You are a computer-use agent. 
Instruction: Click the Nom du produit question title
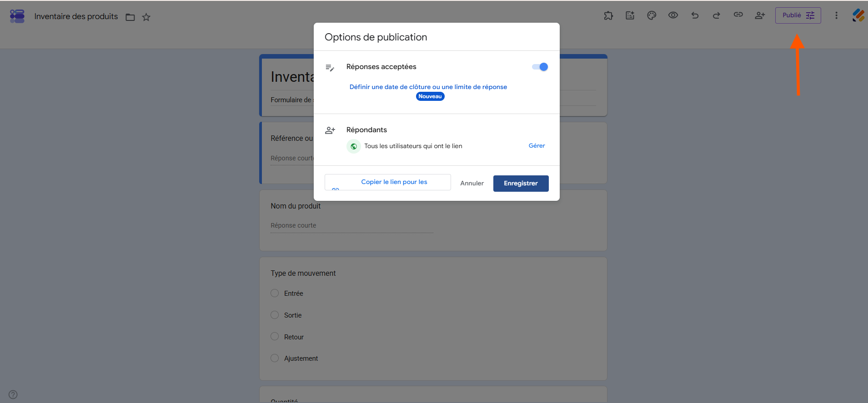[296, 206]
